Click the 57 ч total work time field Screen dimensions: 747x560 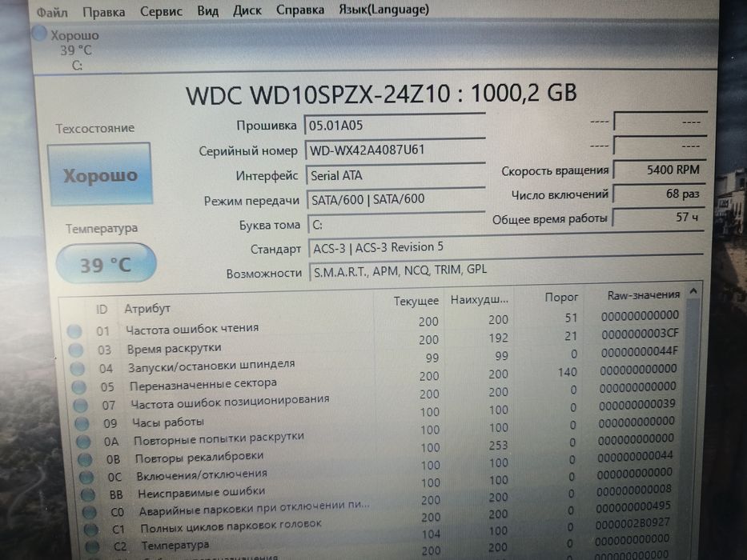(x=658, y=217)
